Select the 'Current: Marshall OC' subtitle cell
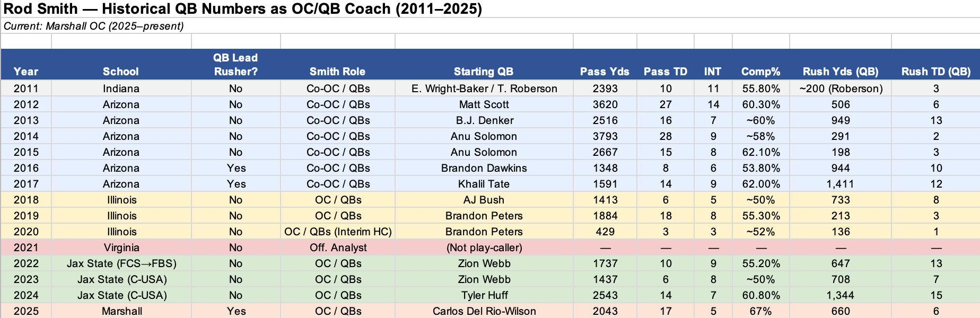980x318 pixels. pyautogui.click(x=94, y=26)
